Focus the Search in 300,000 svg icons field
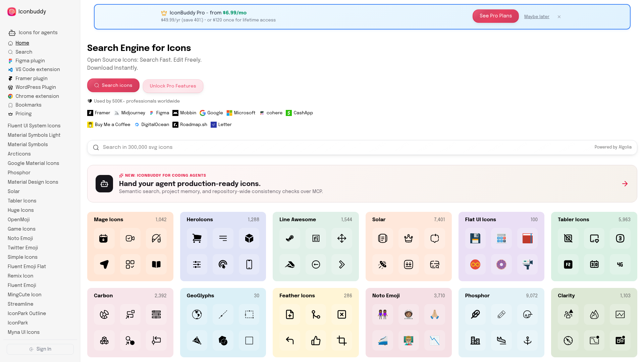The width and height of the screenshot is (644, 362). (362, 147)
